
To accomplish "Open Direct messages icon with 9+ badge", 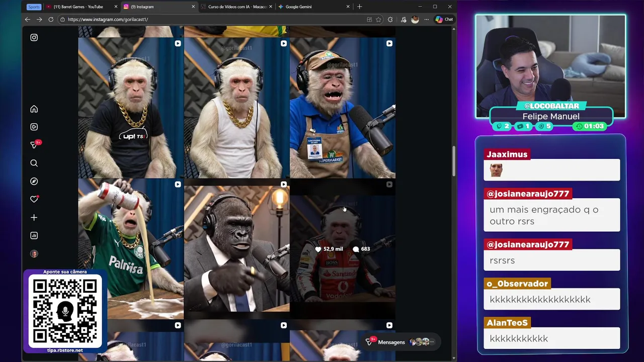I will coord(35,145).
